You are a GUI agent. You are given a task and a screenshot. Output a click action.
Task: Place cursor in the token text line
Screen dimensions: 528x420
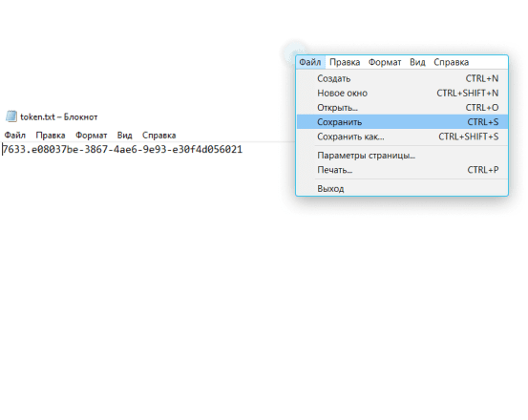coord(122,150)
